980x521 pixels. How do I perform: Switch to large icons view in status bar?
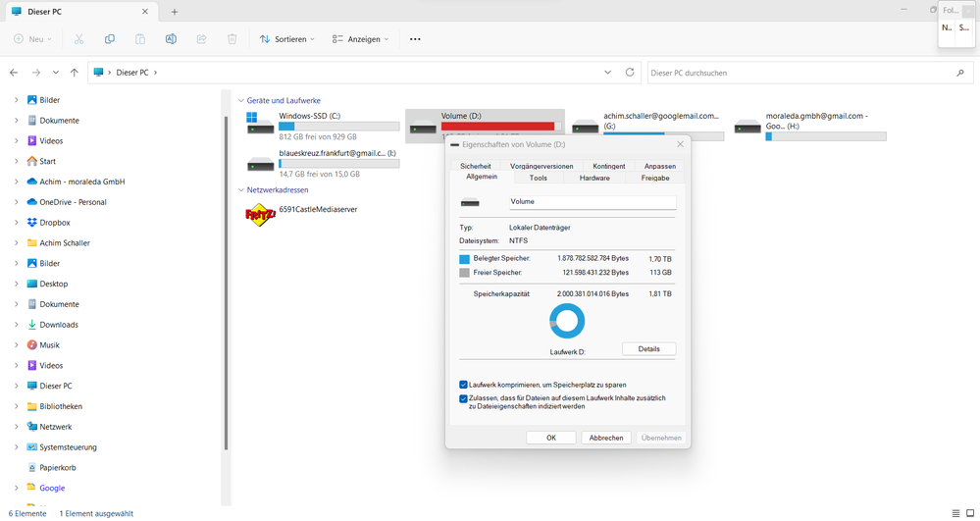pyautogui.click(x=970, y=513)
